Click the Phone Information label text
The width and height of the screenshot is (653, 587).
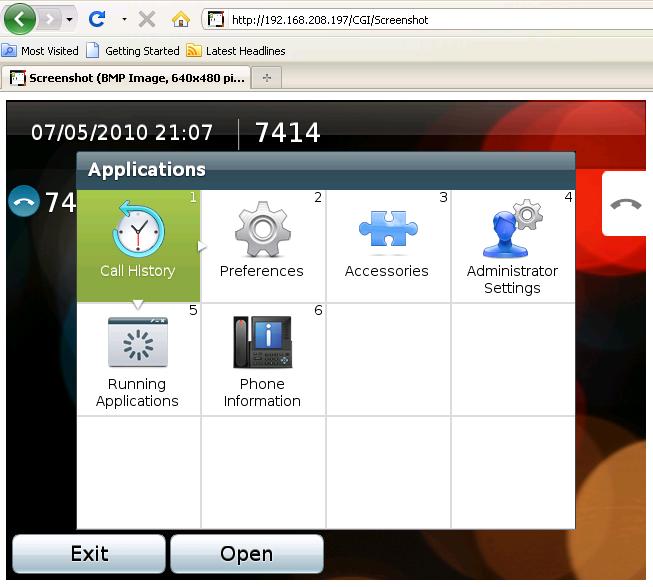pyautogui.click(x=262, y=392)
